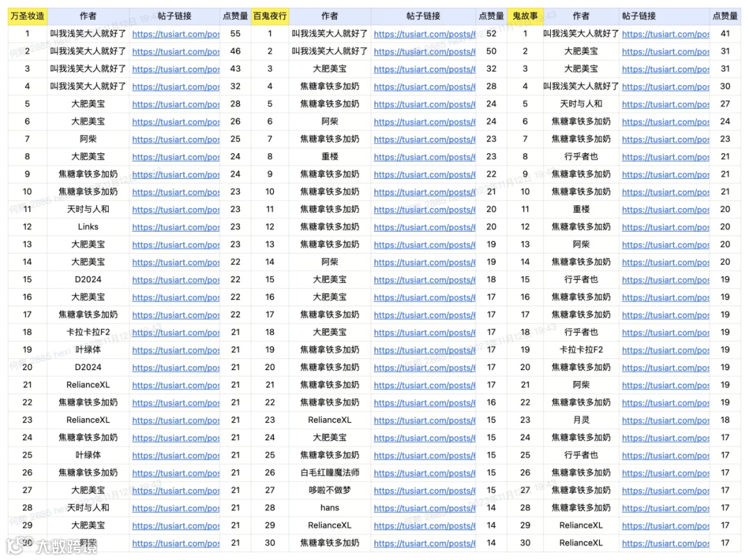
Task: Click the 作者 header in the 鬼故事 table
Action: 581,16
